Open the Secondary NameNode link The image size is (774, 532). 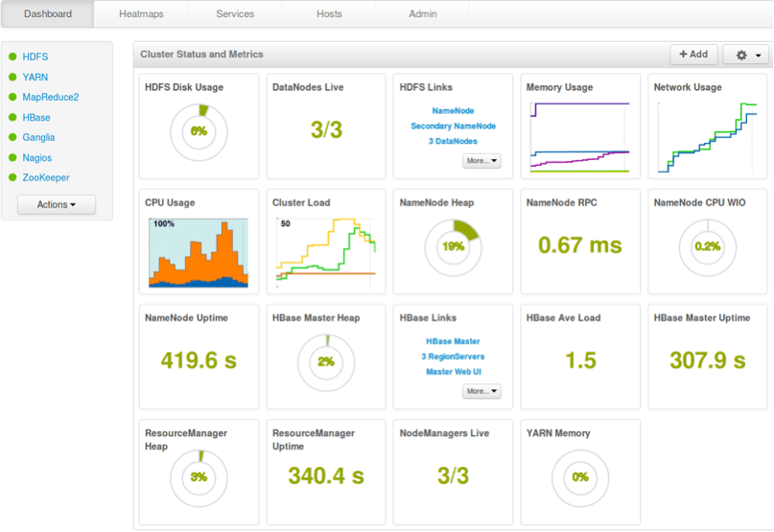453,127
